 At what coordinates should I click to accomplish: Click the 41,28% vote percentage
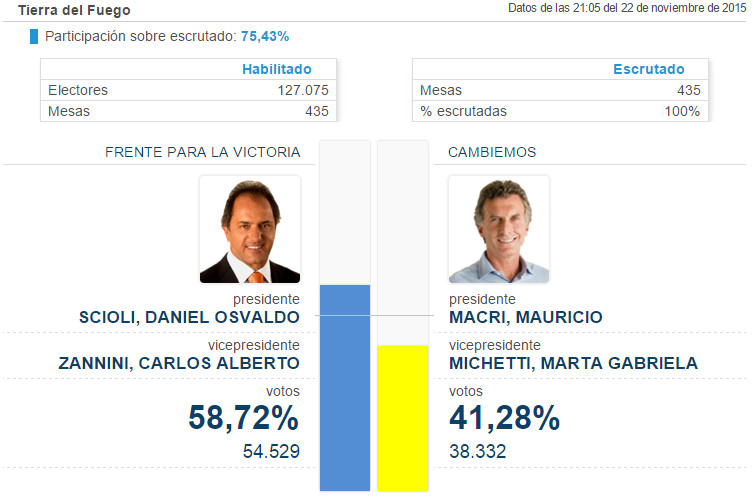504,418
